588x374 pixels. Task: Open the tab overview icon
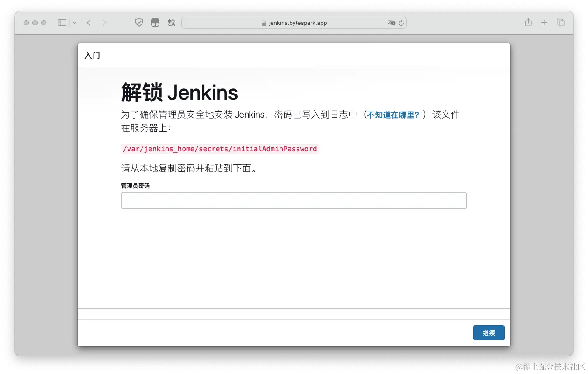(560, 22)
